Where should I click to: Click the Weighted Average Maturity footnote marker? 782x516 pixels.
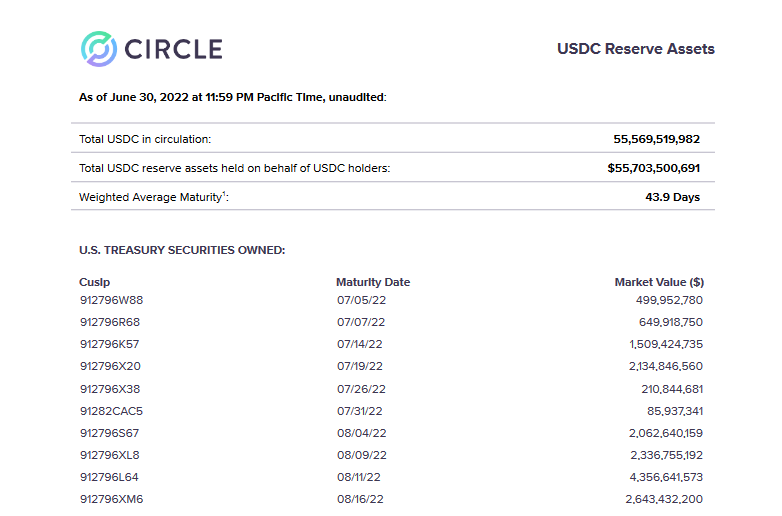click(x=224, y=193)
